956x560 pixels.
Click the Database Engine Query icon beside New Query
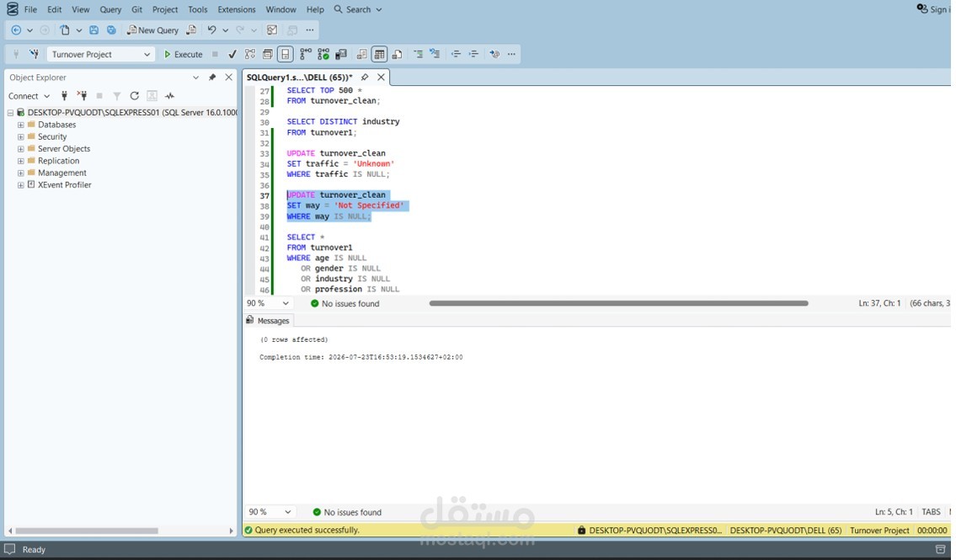pos(191,29)
